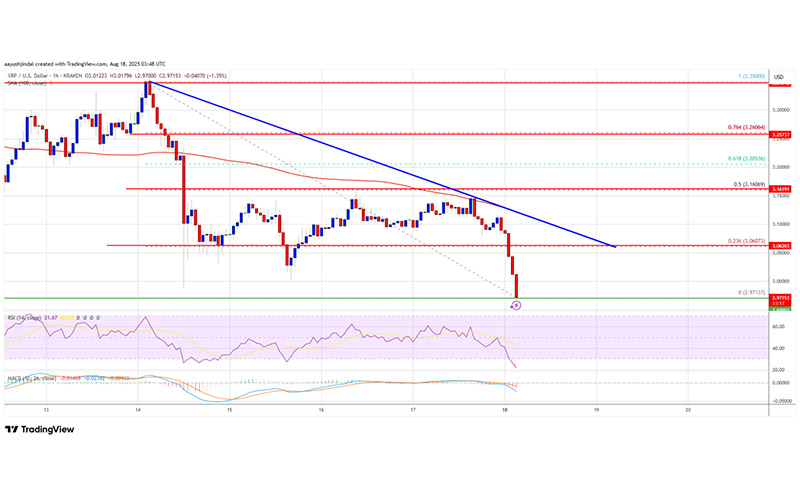Click the red 3.06263 price tag on the axis
The width and height of the screenshot is (800, 500).
pos(781,245)
